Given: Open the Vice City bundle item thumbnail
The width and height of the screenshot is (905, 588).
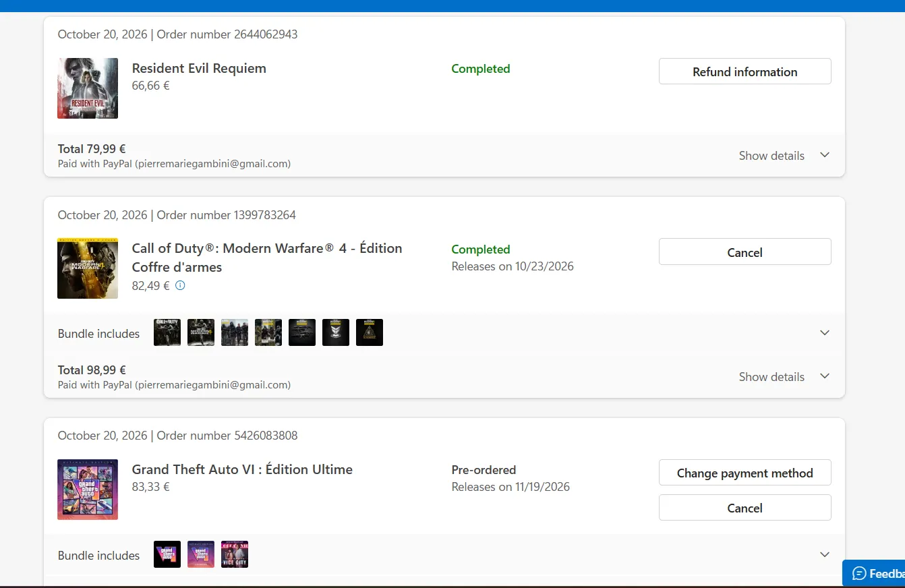Looking at the screenshot, I should [x=235, y=554].
